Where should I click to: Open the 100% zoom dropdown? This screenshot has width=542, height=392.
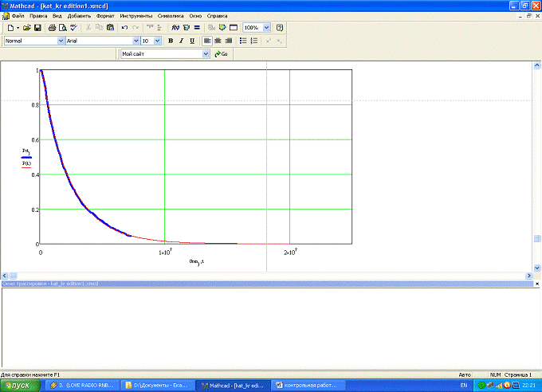tap(266, 27)
